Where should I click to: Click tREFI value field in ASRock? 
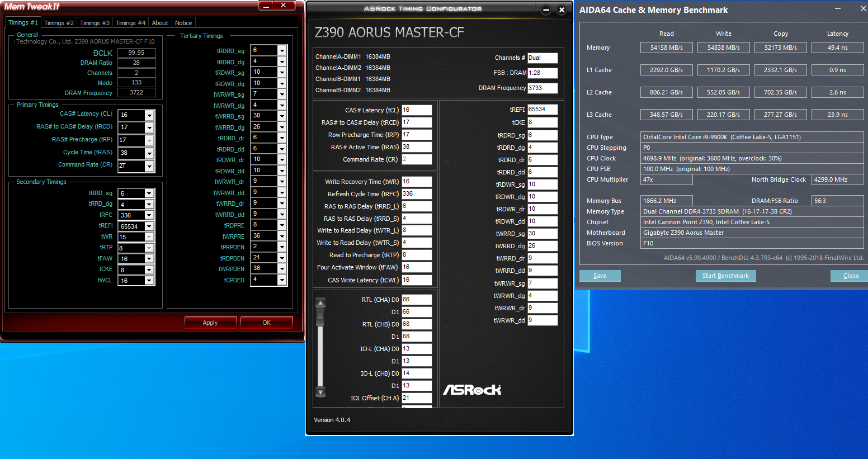point(542,110)
